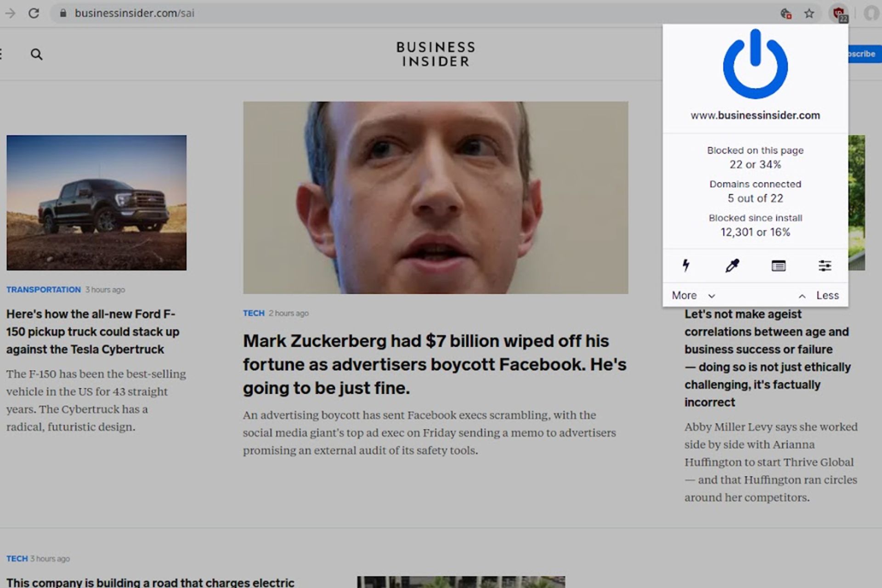
Task: Click '3 hours ago' beside TRANSPORTATION
Action: click(105, 289)
